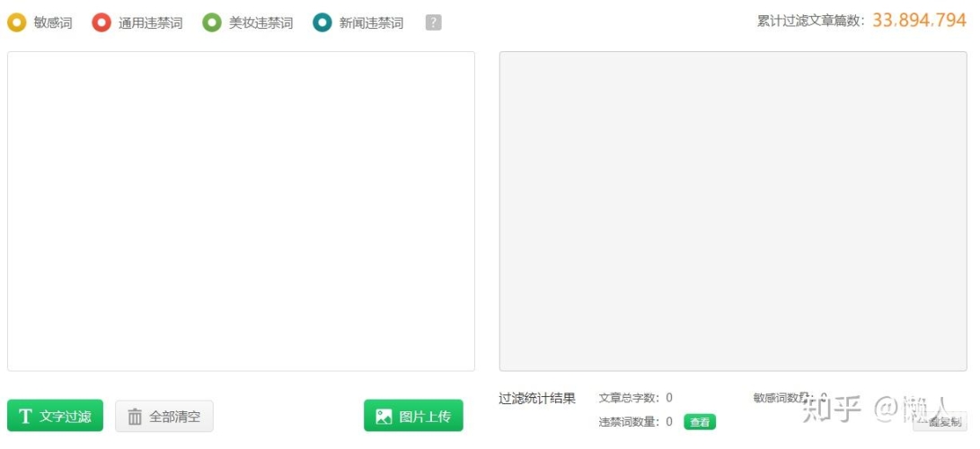Start filtering with the 文字过滤 button
The width and height of the screenshot is (980, 449).
[x=55, y=416]
